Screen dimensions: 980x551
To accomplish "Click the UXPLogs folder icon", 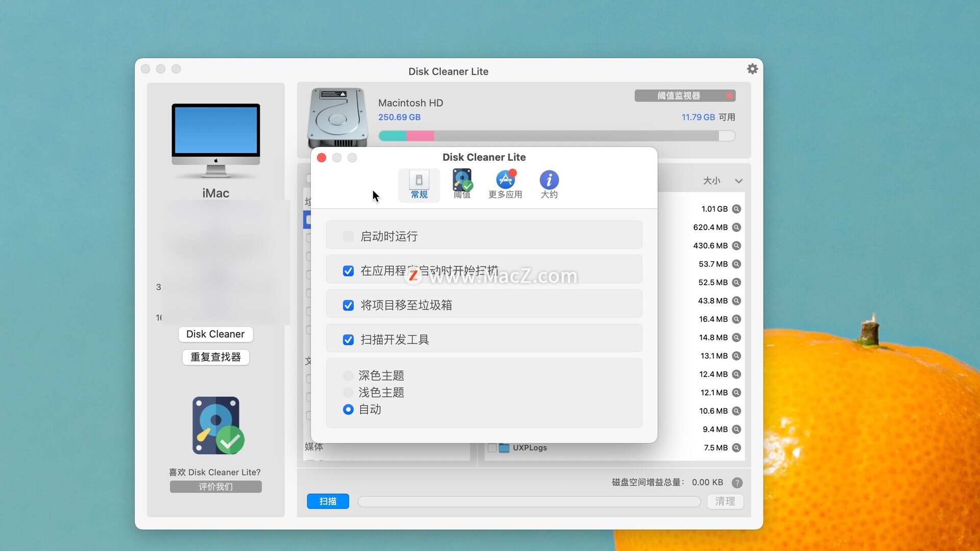I will tap(504, 447).
